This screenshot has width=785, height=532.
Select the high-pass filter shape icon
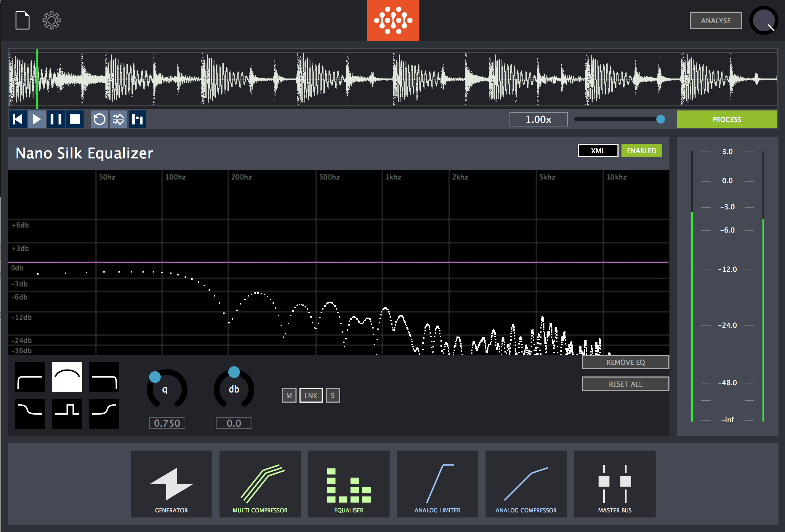[x=30, y=376]
